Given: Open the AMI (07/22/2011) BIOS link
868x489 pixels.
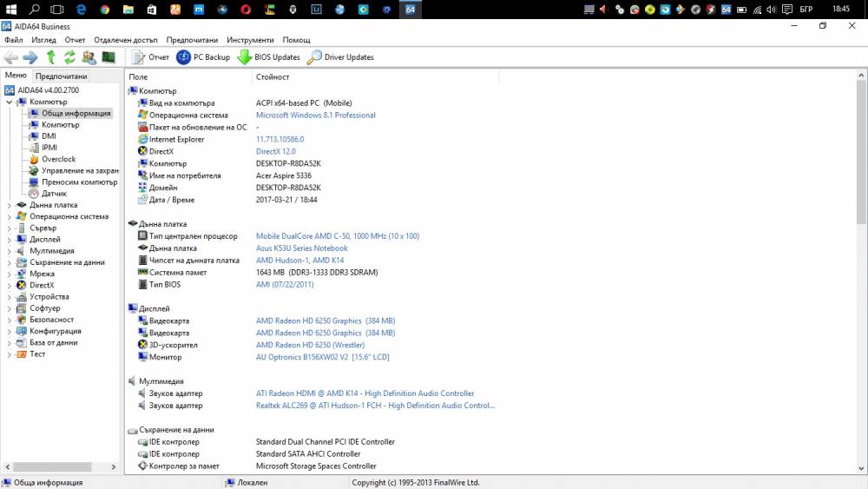Looking at the screenshot, I should (x=285, y=285).
